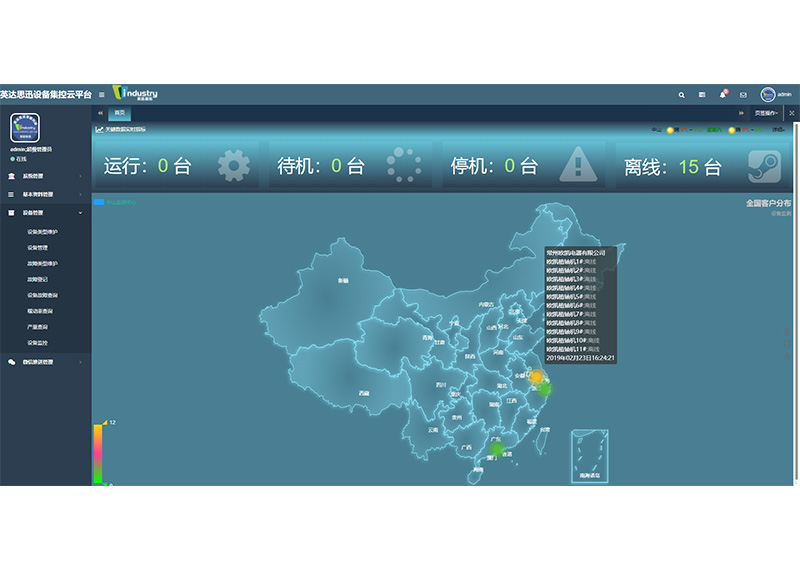Open the search magnifier icon in header
Screen dimensions: 800x570
[681, 95]
